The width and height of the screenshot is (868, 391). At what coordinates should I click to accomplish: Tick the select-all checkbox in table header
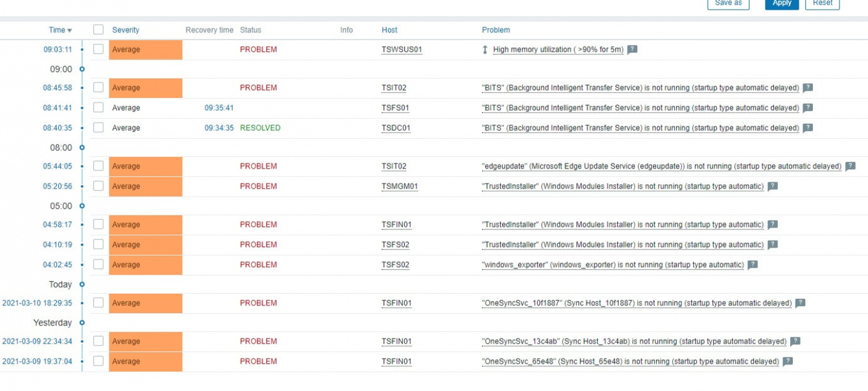click(x=98, y=30)
